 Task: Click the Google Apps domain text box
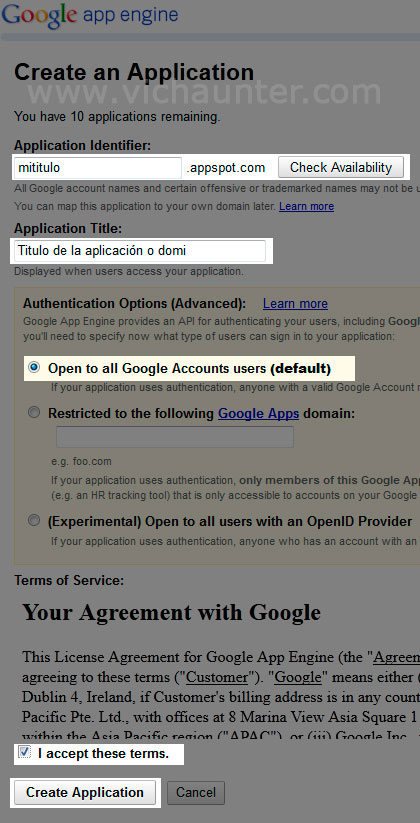[175, 437]
